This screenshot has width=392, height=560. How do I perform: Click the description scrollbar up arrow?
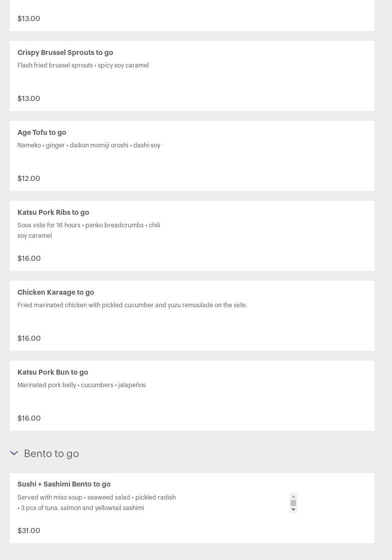pos(293,497)
